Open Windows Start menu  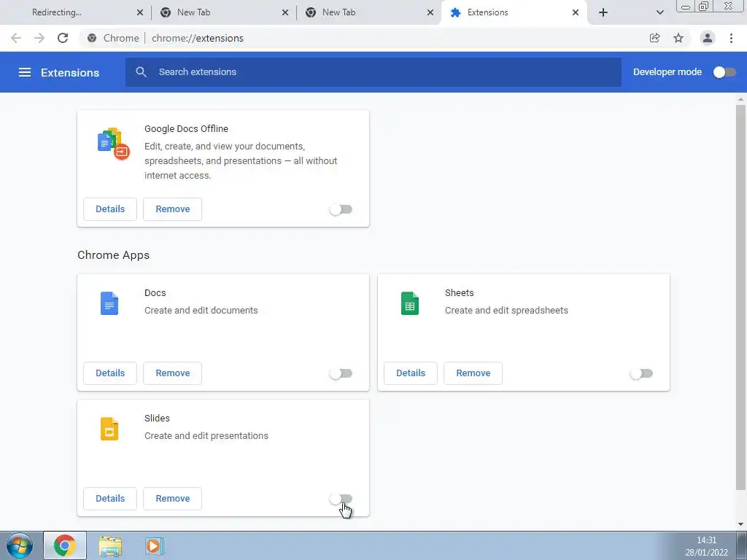(x=20, y=545)
